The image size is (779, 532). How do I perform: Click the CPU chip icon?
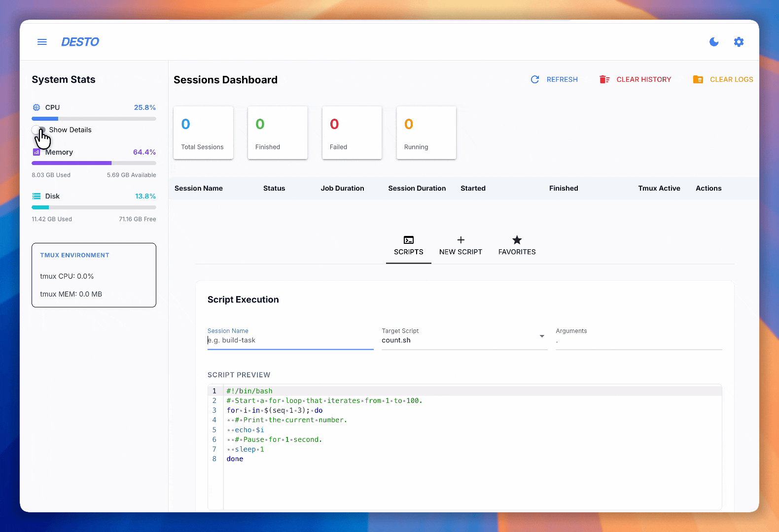pyautogui.click(x=36, y=107)
